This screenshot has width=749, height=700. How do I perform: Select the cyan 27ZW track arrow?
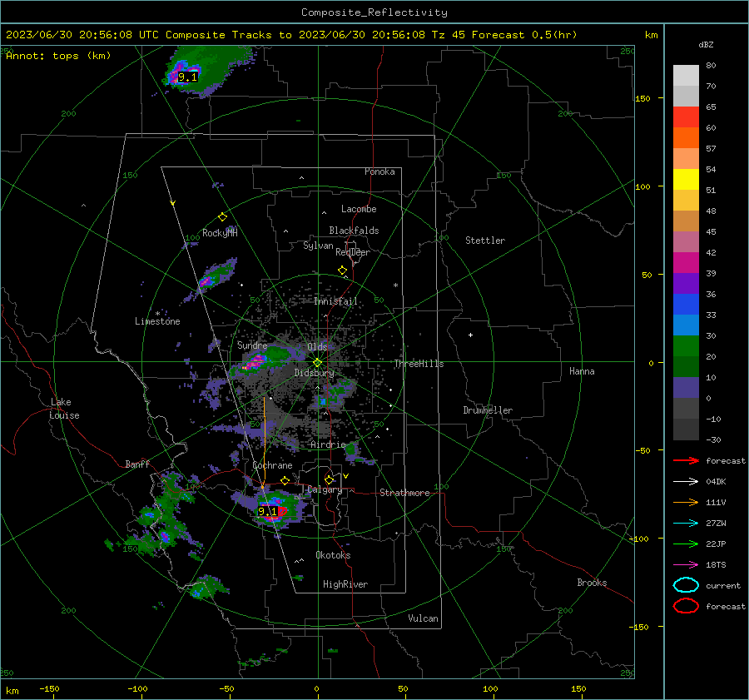tap(686, 524)
